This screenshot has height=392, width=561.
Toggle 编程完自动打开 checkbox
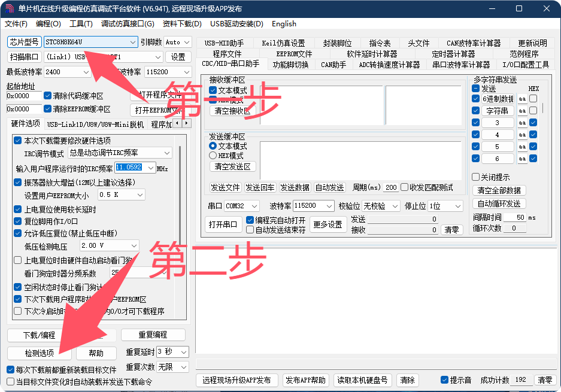(x=250, y=220)
